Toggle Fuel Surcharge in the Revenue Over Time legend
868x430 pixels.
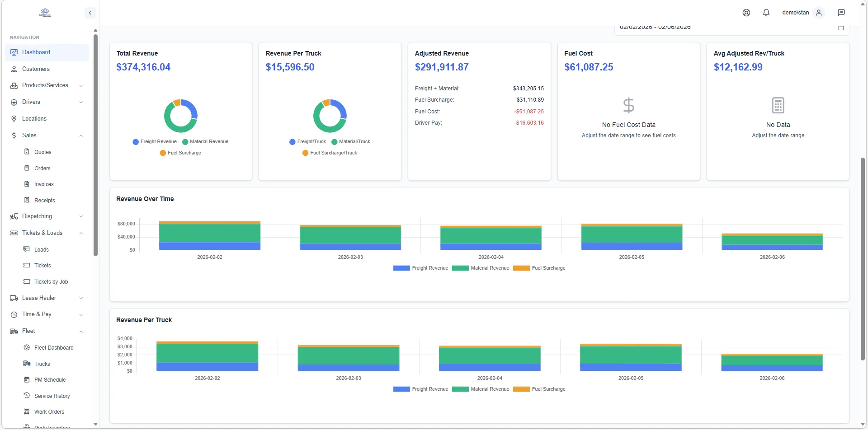540,268
